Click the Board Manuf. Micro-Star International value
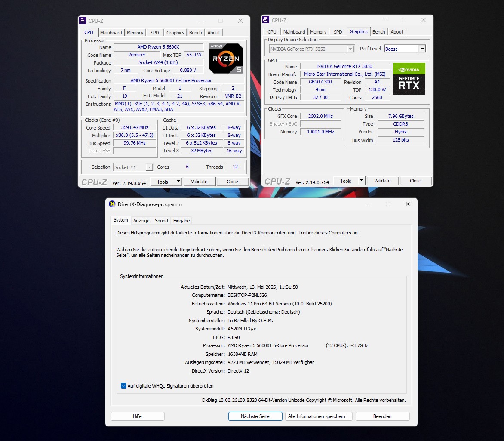504x441 pixels. point(344,74)
